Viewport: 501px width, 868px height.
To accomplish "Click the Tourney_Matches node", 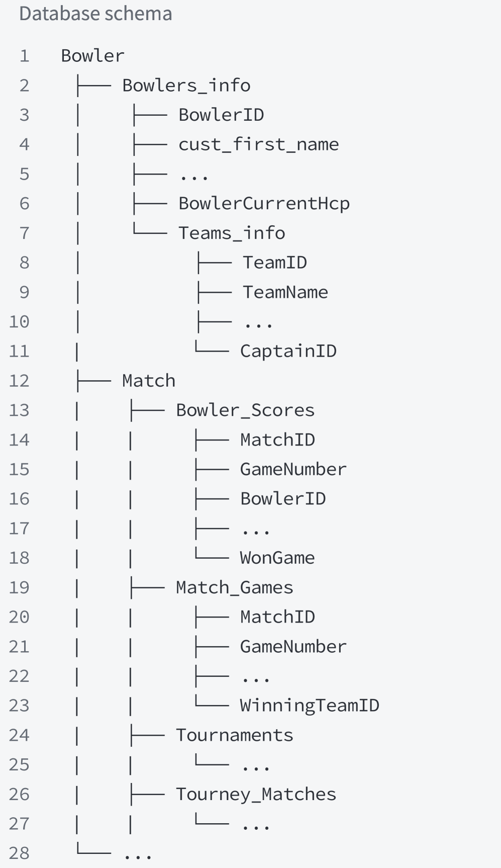I will pyautogui.click(x=256, y=795).
